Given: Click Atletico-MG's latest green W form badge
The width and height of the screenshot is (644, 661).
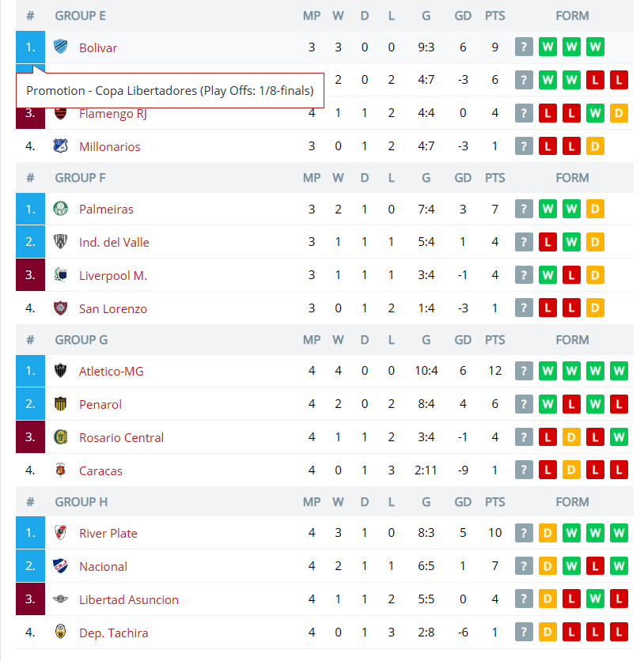Looking at the screenshot, I should click(547, 371).
